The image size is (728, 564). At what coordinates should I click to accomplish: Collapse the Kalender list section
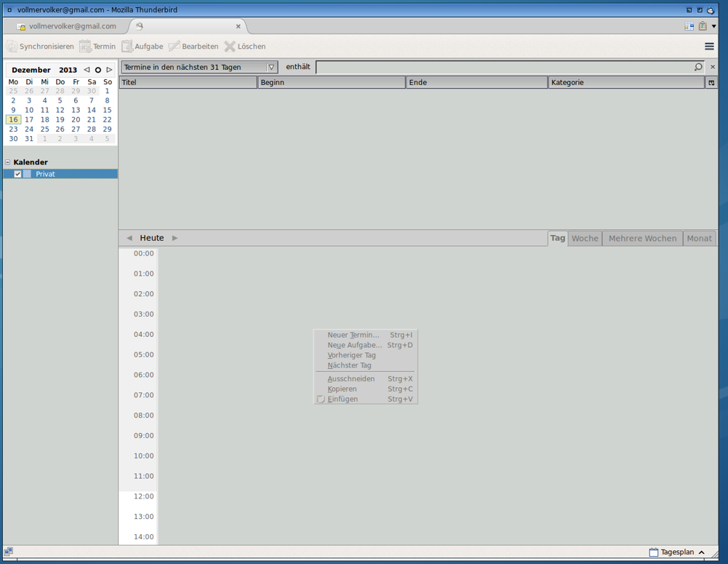coord(8,162)
